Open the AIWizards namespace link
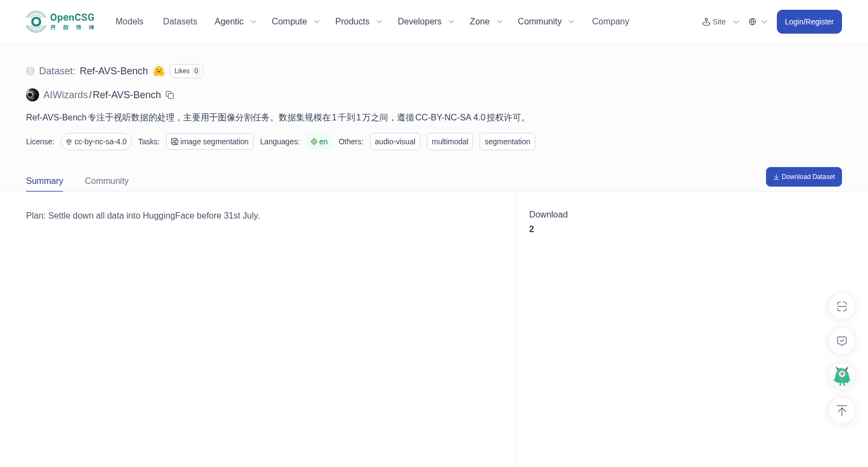 tap(66, 95)
